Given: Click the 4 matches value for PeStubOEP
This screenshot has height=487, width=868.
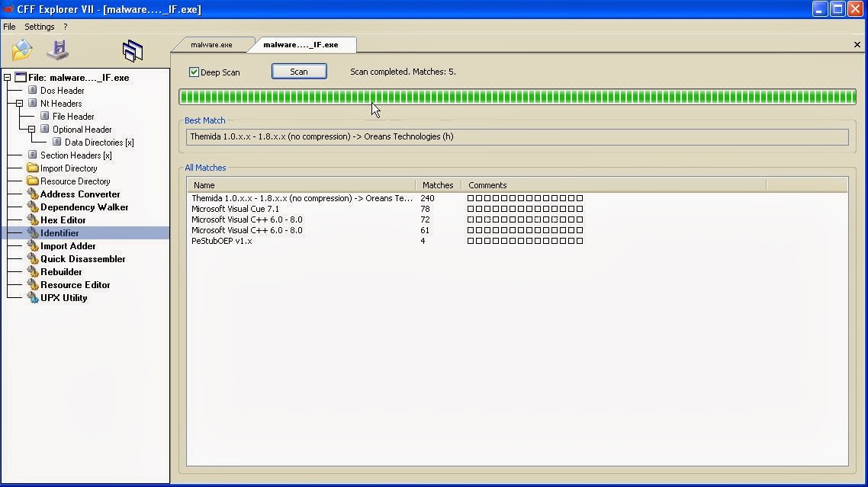Looking at the screenshot, I should [x=423, y=241].
